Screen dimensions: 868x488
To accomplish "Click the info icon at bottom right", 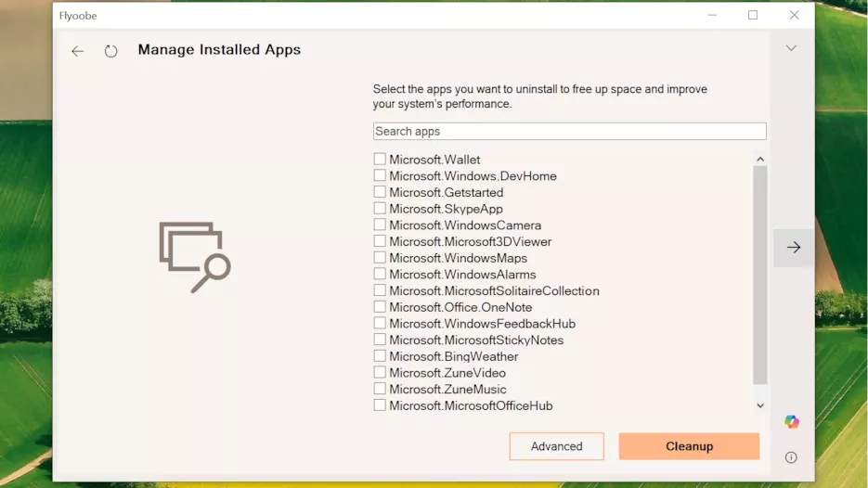I will point(791,457).
